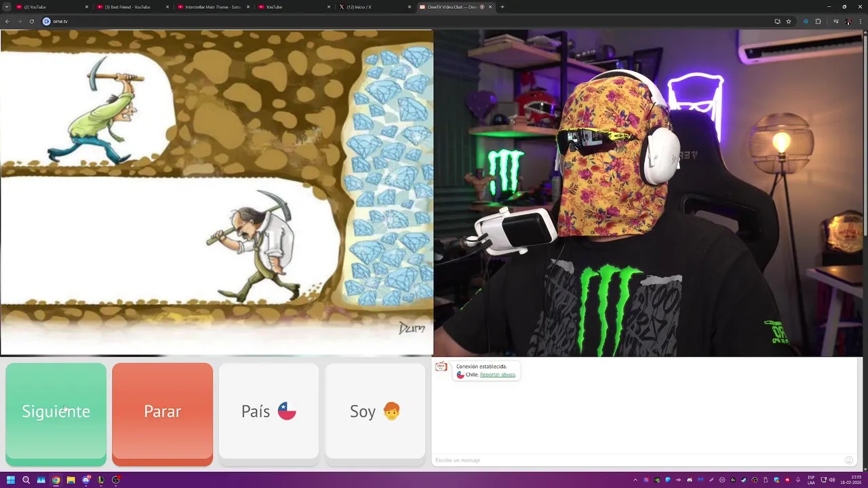This screenshot has width=868, height=488.
Task: Show hidden system tray icons
Action: [635, 480]
